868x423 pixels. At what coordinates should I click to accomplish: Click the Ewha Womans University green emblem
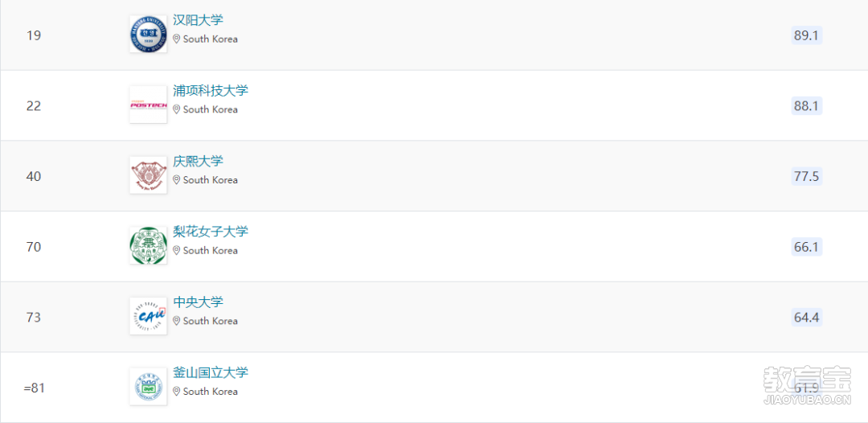pyautogui.click(x=149, y=245)
